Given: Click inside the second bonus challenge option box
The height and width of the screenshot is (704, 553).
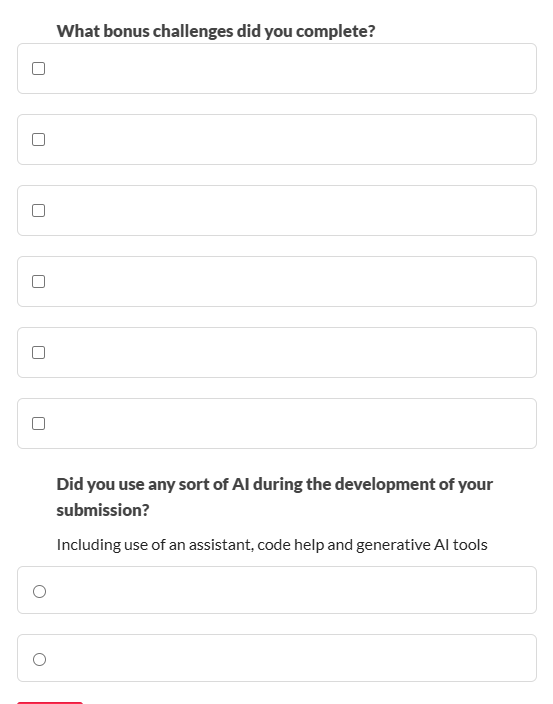Looking at the screenshot, I should tap(277, 140).
